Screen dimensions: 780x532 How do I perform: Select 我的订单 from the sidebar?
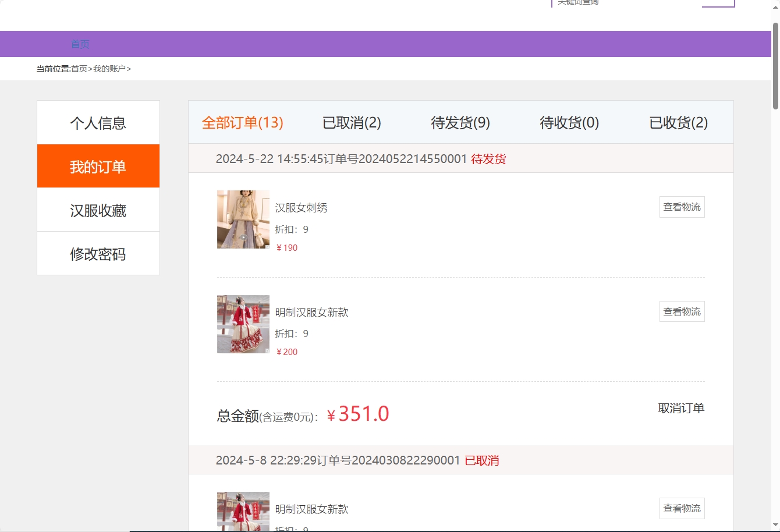98,166
